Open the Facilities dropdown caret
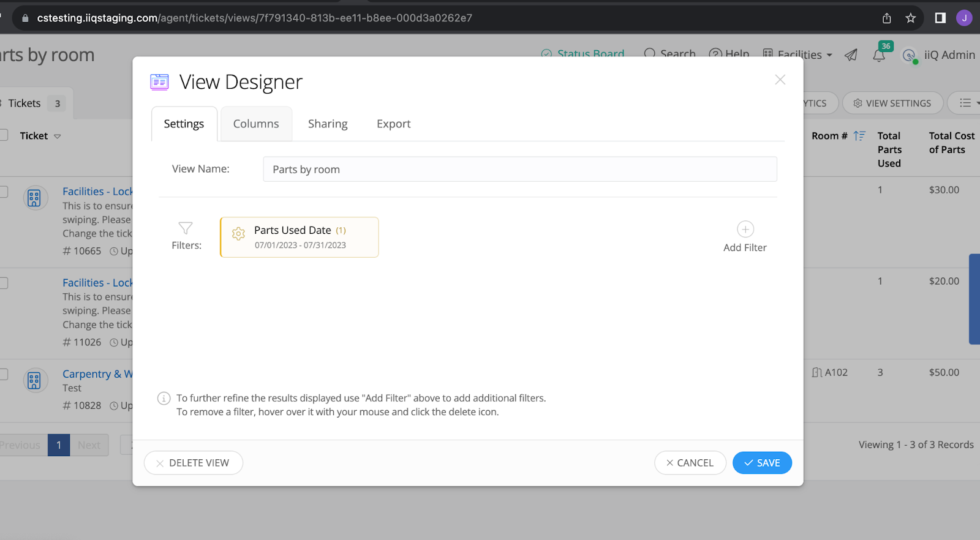This screenshot has height=540, width=980. tap(829, 55)
